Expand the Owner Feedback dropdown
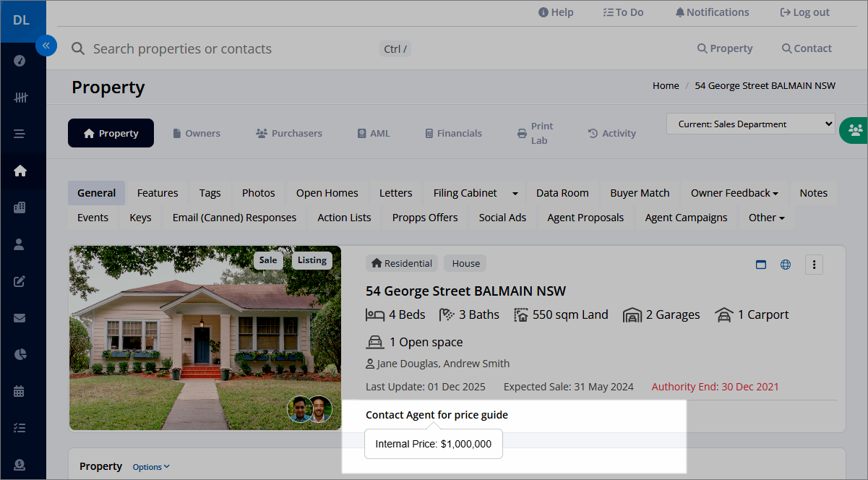Screen dimensions: 868x480 click(x=734, y=193)
